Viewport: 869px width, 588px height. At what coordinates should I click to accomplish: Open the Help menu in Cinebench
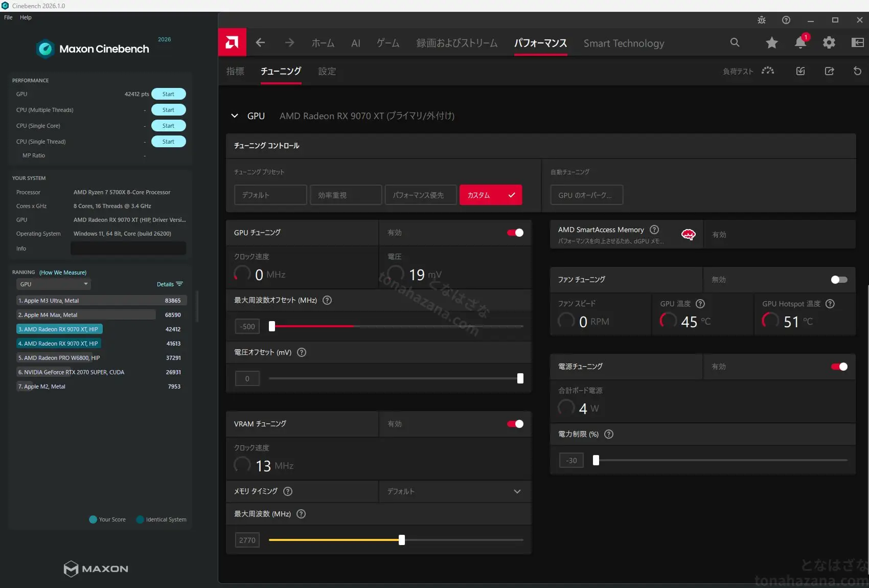click(26, 17)
